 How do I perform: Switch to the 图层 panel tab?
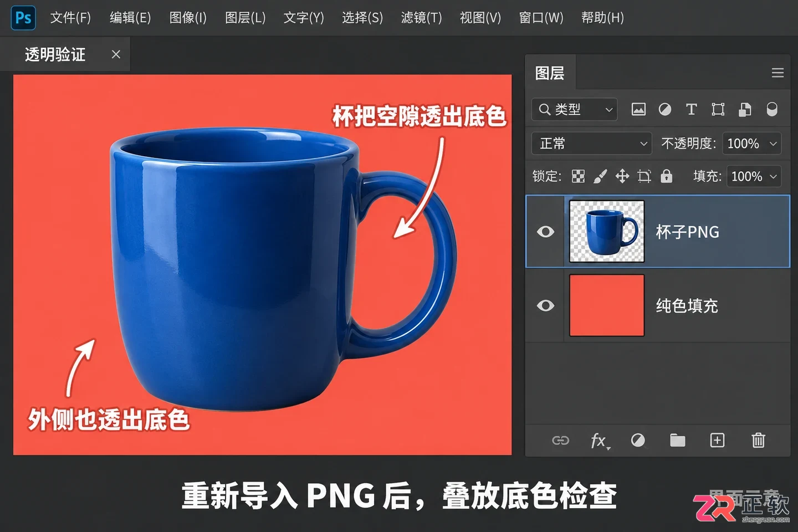[550, 73]
